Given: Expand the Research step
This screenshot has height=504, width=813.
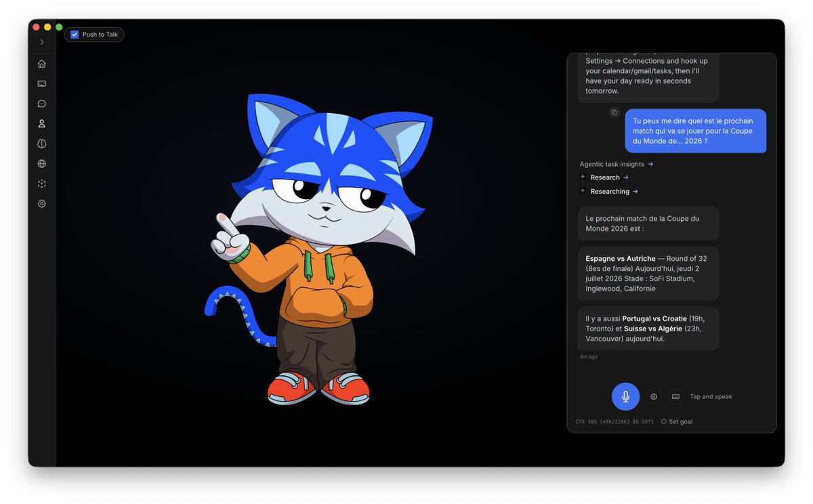Looking at the screenshot, I should click(x=609, y=177).
